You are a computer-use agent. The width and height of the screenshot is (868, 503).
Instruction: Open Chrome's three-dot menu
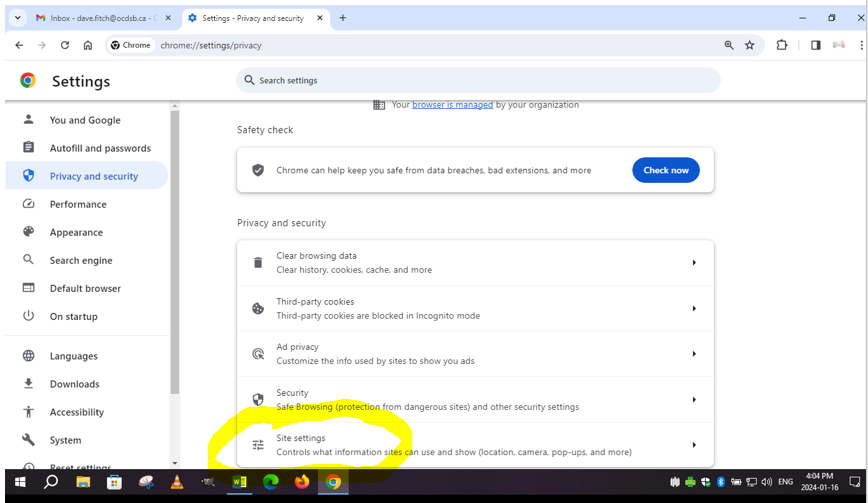tap(861, 45)
